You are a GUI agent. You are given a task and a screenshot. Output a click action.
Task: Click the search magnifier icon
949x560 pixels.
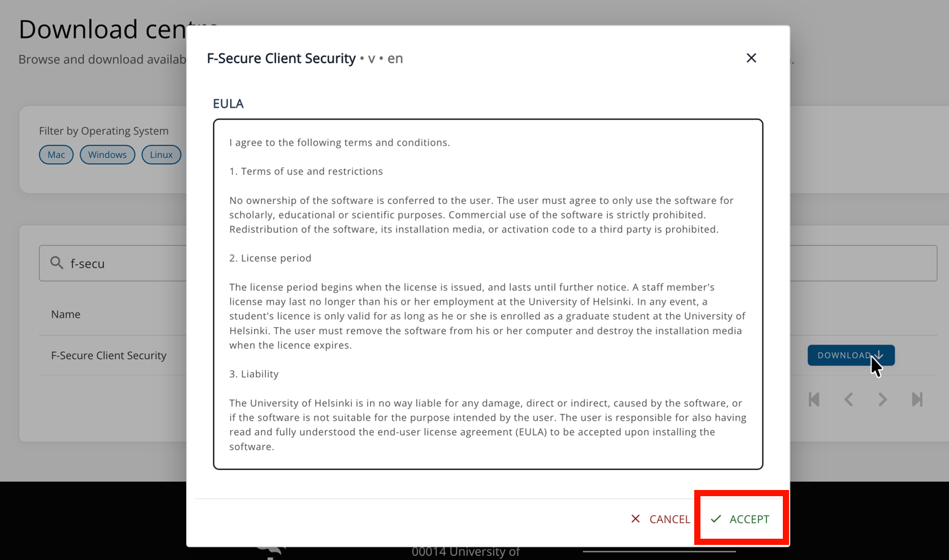click(57, 263)
